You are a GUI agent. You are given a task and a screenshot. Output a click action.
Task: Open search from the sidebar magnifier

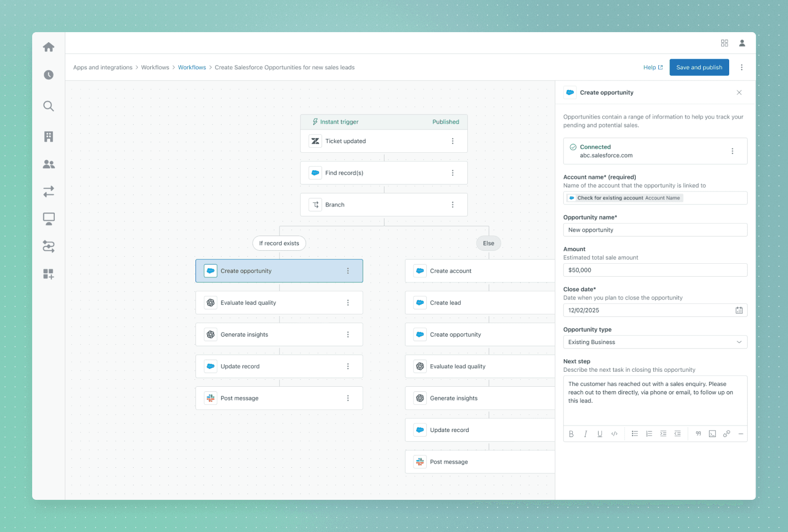49,106
